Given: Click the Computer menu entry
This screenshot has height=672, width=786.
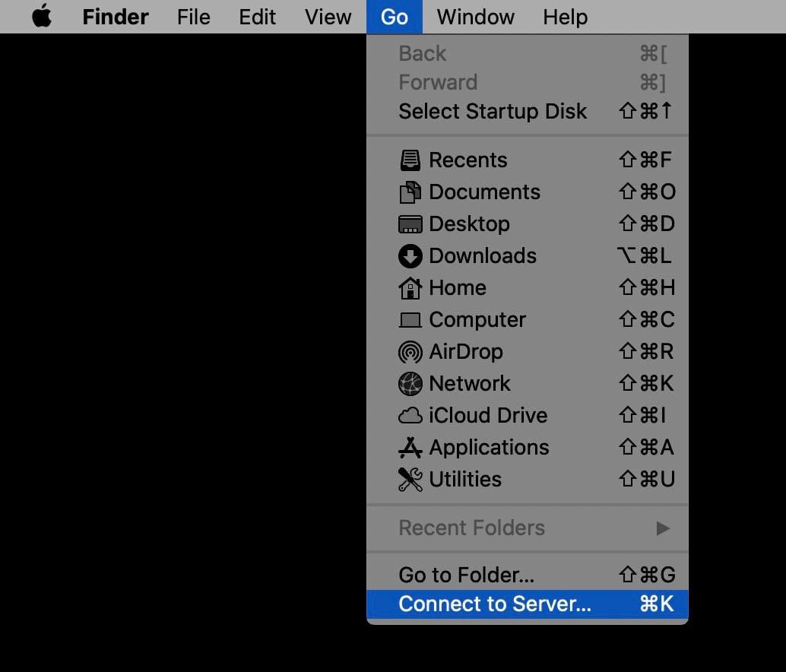Looking at the screenshot, I should click(x=477, y=319).
